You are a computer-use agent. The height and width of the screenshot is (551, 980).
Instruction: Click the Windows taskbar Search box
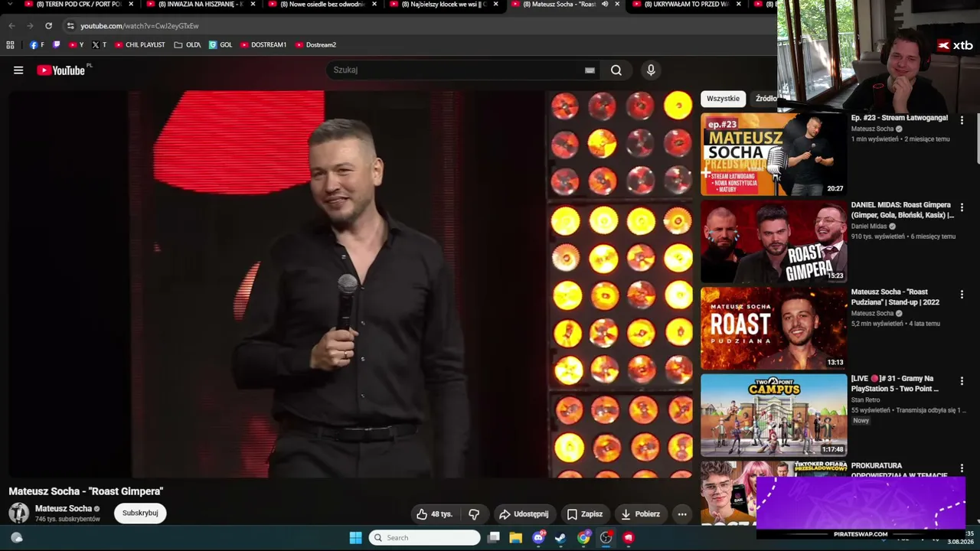[424, 538]
